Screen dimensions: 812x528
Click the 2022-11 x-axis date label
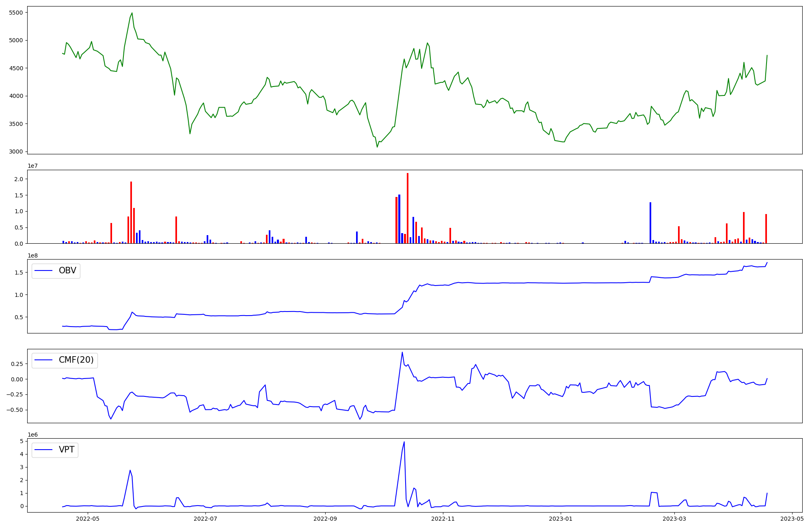(443, 519)
